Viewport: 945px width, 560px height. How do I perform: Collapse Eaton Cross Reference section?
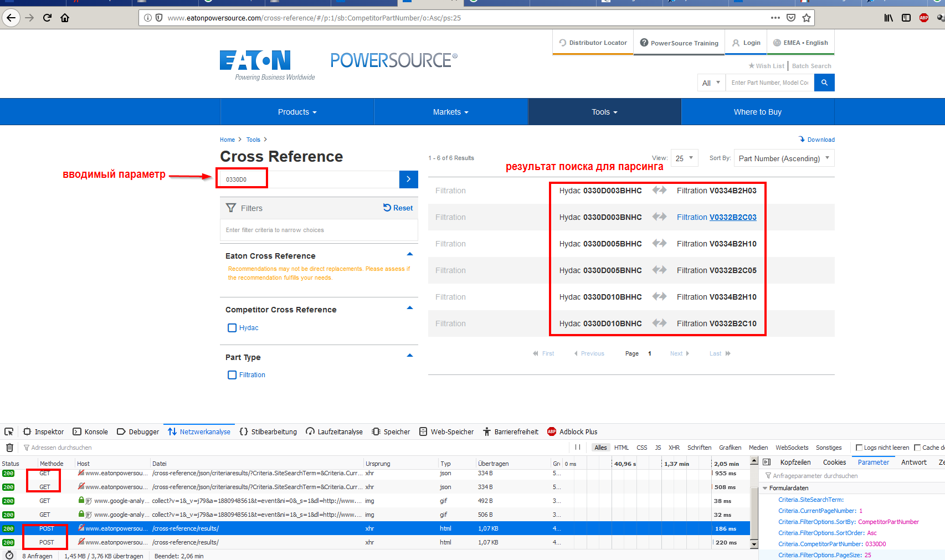coord(410,254)
